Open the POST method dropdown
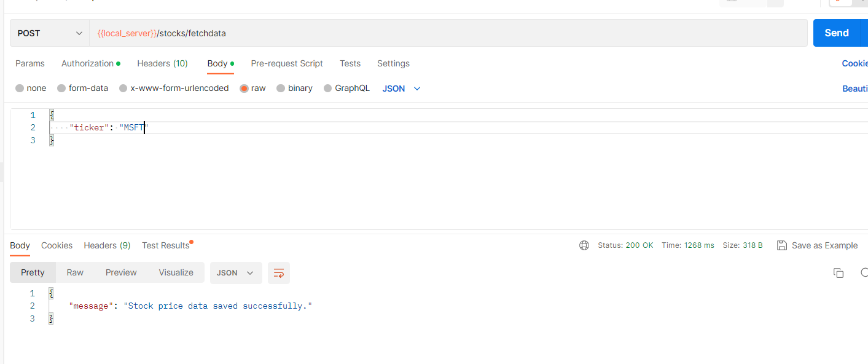 click(x=48, y=33)
